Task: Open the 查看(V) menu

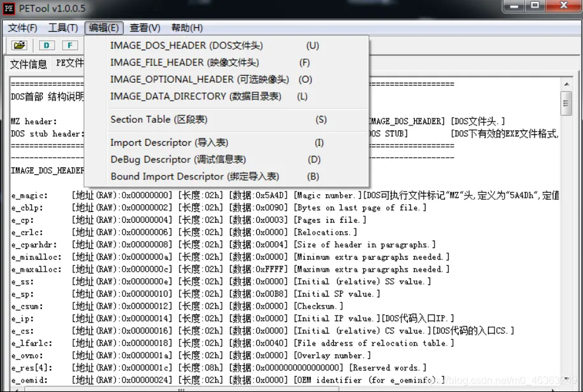Action: [x=145, y=28]
